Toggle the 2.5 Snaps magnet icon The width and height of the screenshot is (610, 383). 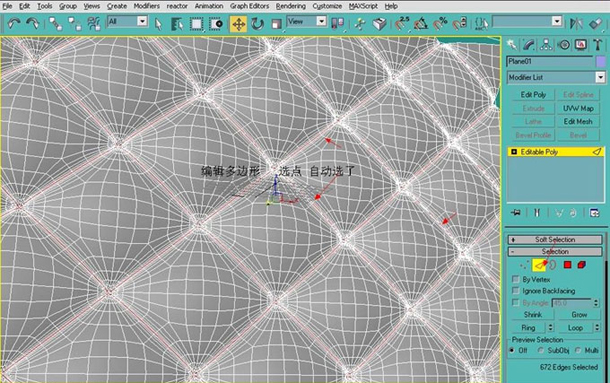pyautogui.click(x=401, y=24)
